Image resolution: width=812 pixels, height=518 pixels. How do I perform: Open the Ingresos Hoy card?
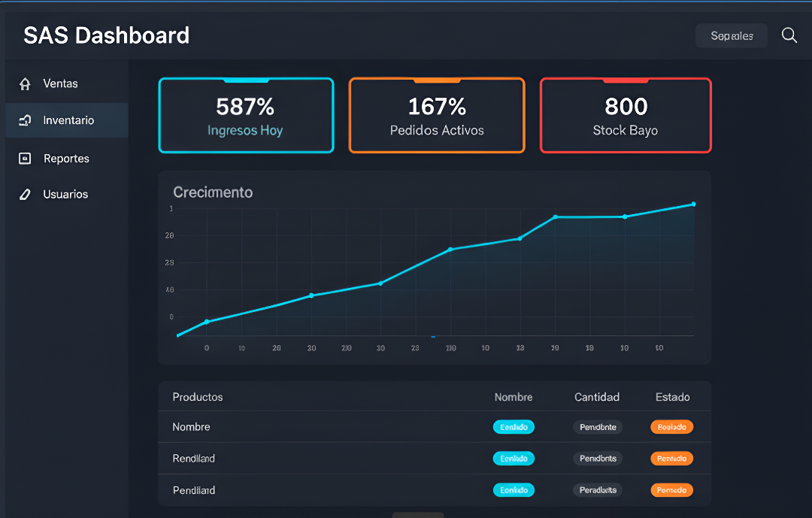(x=246, y=116)
